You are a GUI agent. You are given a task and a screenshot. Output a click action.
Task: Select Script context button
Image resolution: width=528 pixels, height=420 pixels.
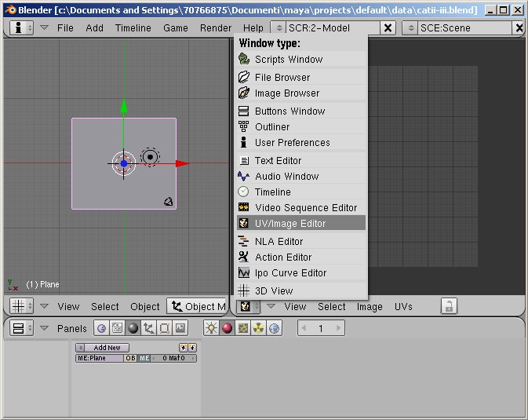(x=117, y=328)
